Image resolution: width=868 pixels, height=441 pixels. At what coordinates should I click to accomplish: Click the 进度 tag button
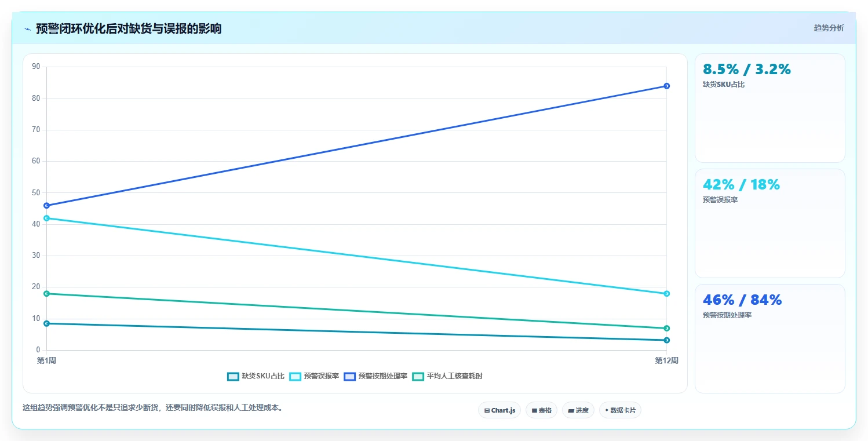(x=578, y=410)
